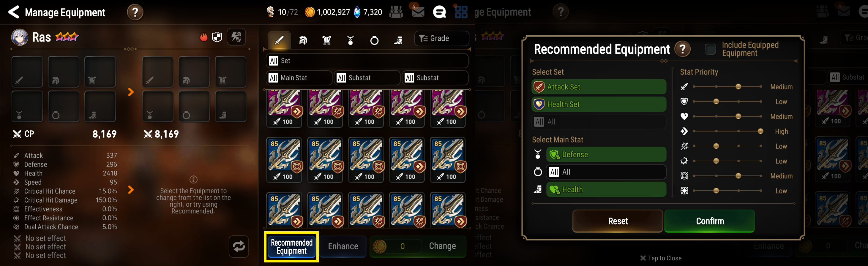Click the Confirm button
This screenshot has height=266, width=868.
click(710, 221)
